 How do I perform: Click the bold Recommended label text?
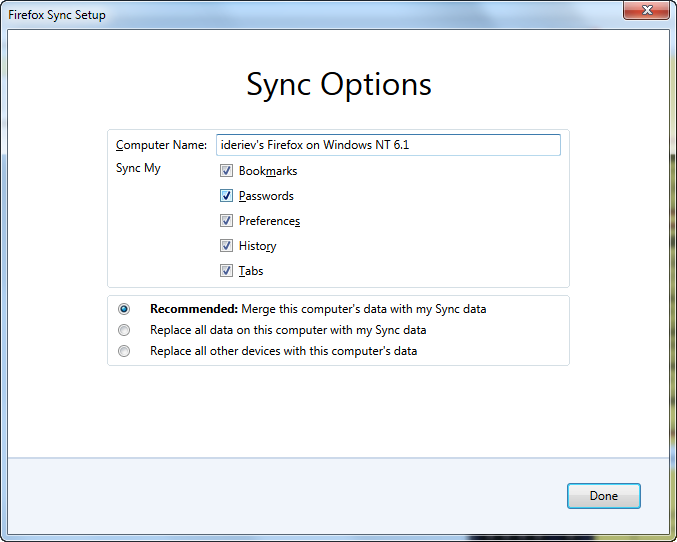(x=193, y=309)
